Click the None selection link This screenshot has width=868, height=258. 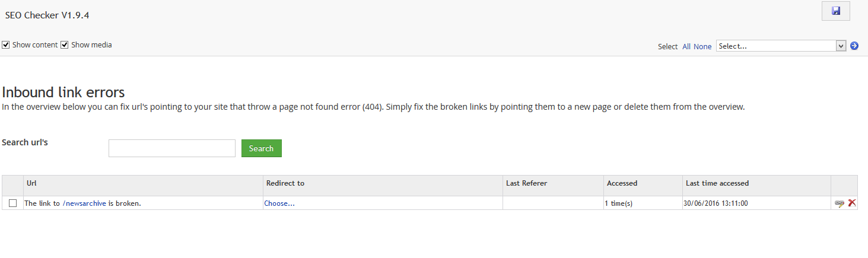702,46
